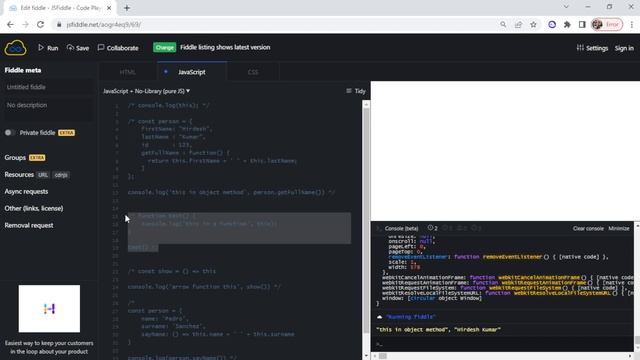Click the URL badge next to Resources
Screen dimensions: 640x360
click(43, 175)
